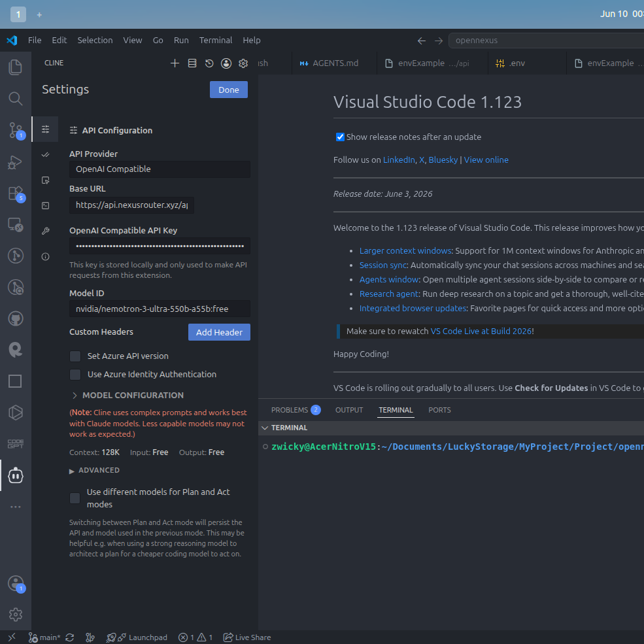This screenshot has width=644, height=644.
Task: Enable different models for Plan and Act
Action: click(x=75, y=498)
